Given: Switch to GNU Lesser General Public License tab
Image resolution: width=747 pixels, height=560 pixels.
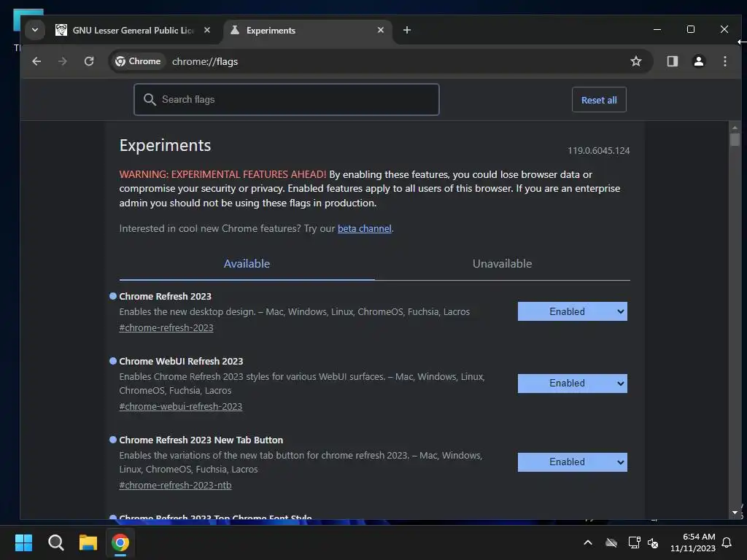Looking at the screenshot, I should click(133, 31).
